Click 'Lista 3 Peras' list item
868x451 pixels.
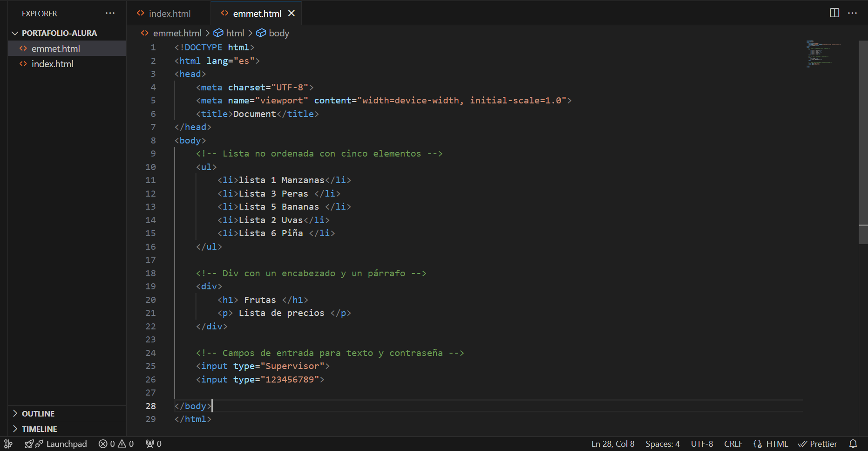click(279, 194)
